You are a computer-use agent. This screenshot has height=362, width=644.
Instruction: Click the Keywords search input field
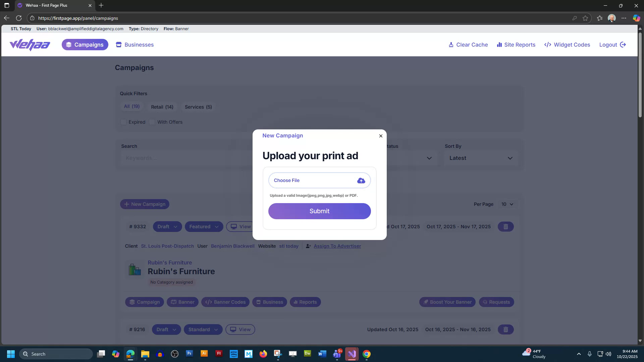(x=184, y=158)
